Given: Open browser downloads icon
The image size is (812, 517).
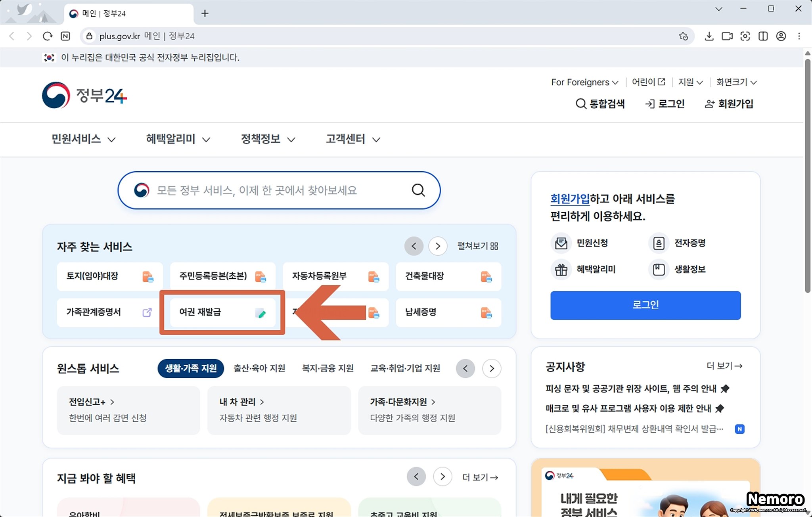Looking at the screenshot, I should click(x=709, y=36).
